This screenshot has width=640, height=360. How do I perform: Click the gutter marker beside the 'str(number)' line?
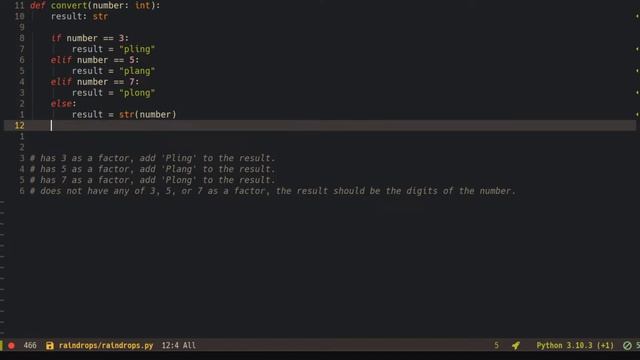point(637,115)
